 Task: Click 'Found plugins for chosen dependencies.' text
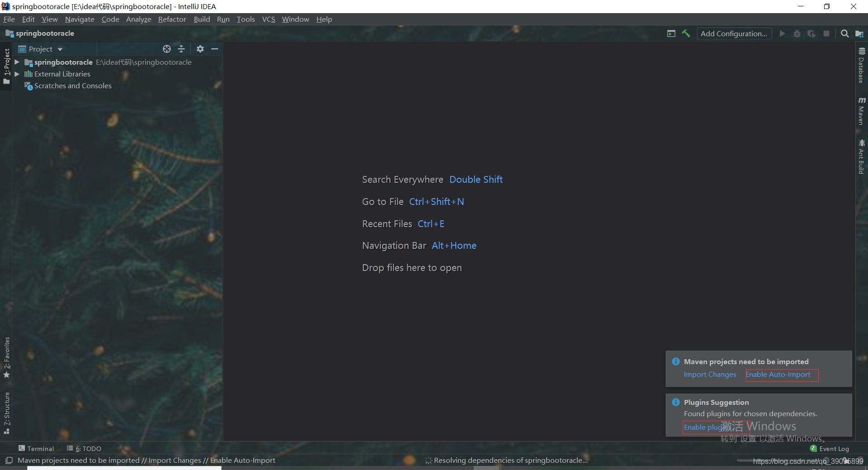click(x=750, y=413)
